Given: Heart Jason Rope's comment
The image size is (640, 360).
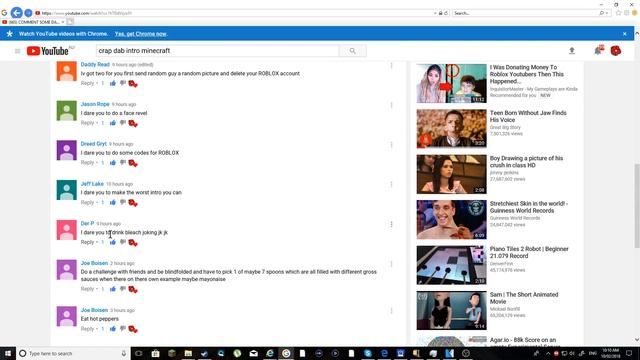Looking at the screenshot, I should (133, 123).
